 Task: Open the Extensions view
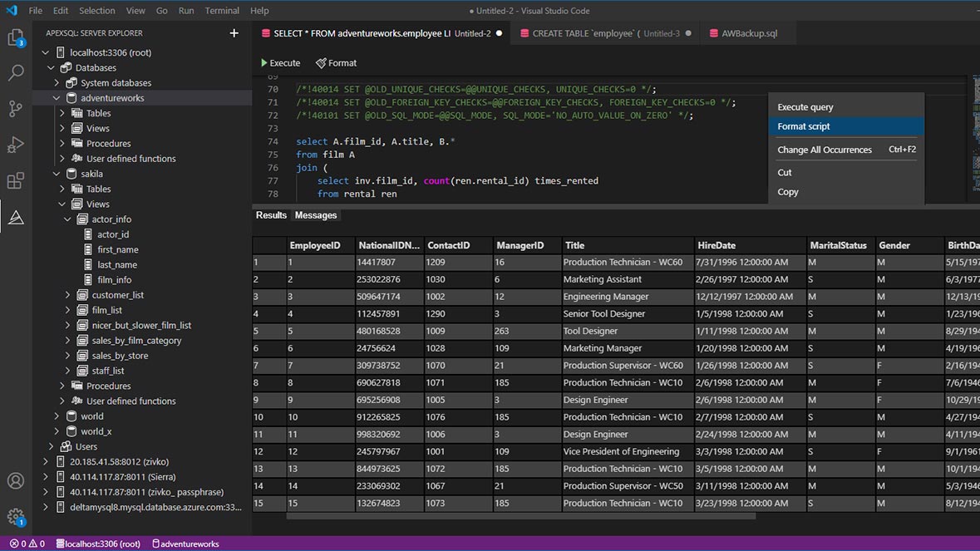pos(17,180)
